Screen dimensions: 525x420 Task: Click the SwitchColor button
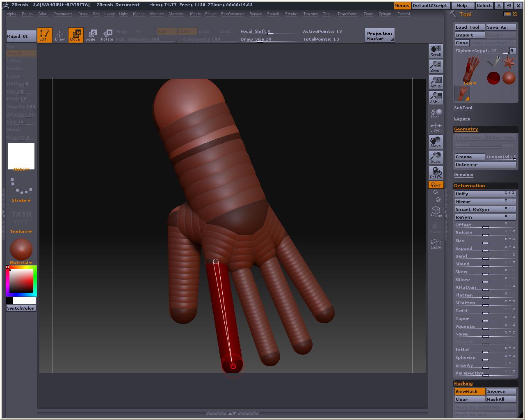pos(21,308)
